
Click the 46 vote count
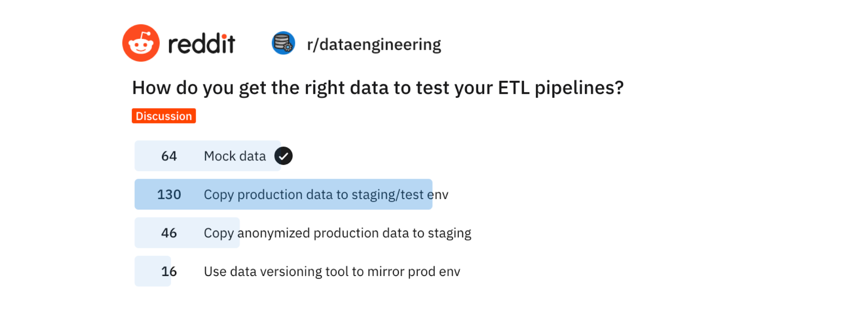click(x=168, y=233)
